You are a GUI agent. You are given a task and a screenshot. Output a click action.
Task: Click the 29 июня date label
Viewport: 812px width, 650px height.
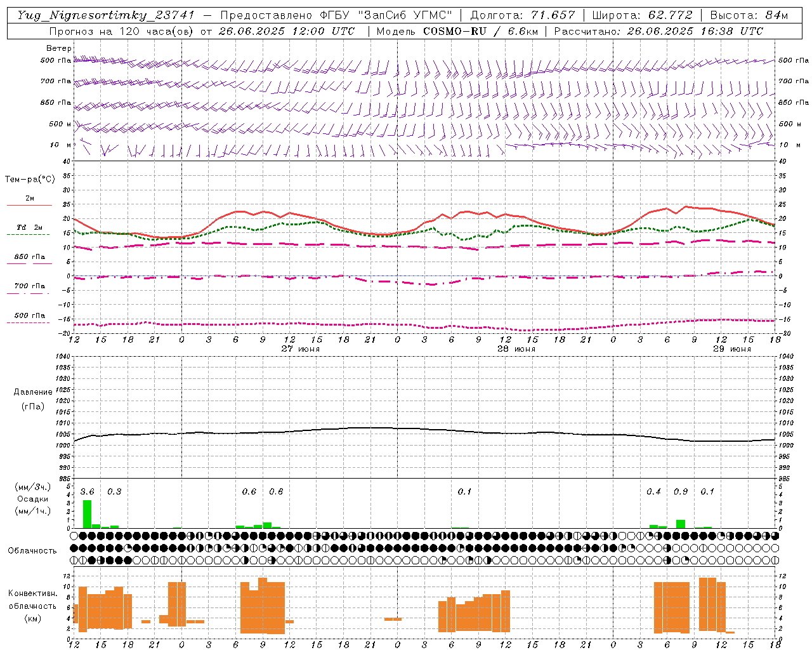point(732,349)
